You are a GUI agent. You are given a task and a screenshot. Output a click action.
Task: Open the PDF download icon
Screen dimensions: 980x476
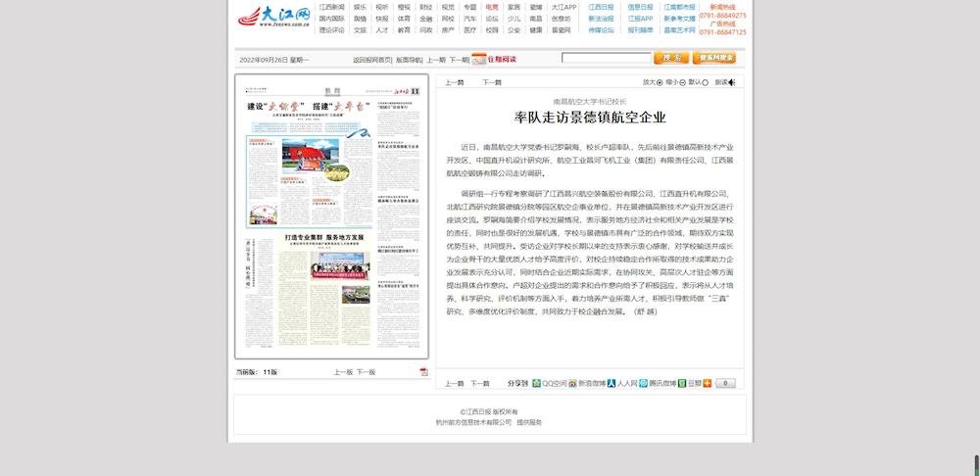(x=423, y=372)
